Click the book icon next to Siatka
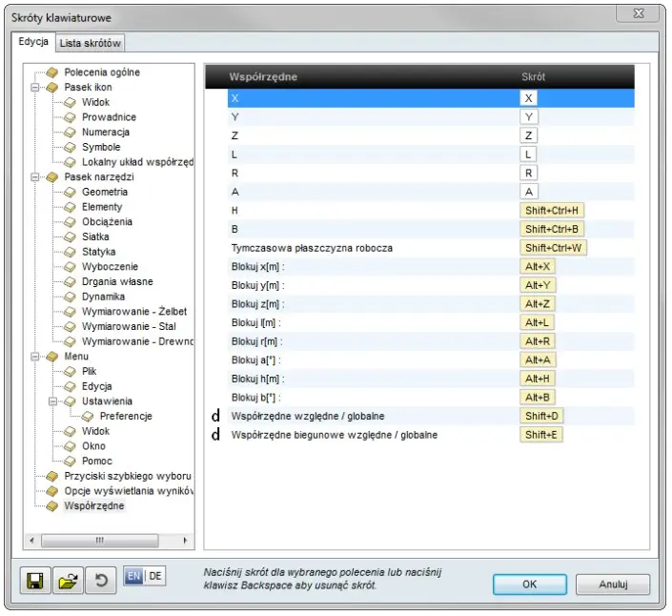This screenshot has width=672, height=616. pyautogui.click(x=71, y=236)
